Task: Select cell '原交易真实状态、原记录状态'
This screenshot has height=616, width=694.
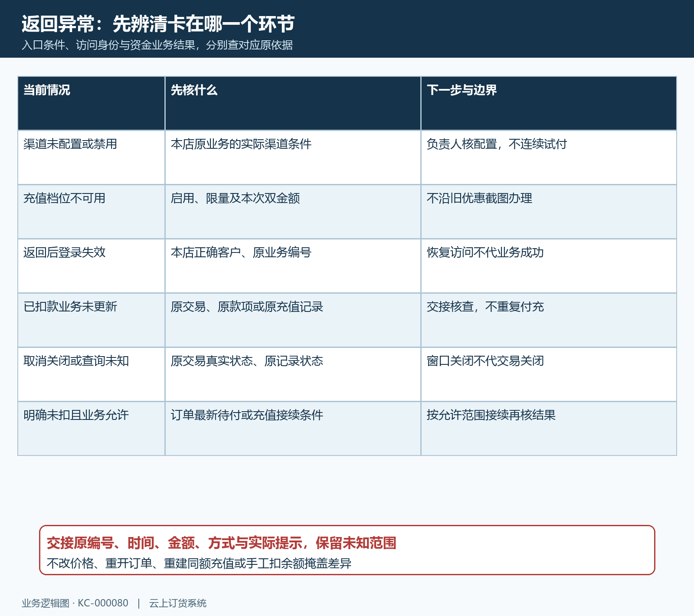Action: pyautogui.click(x=293, y=374)
